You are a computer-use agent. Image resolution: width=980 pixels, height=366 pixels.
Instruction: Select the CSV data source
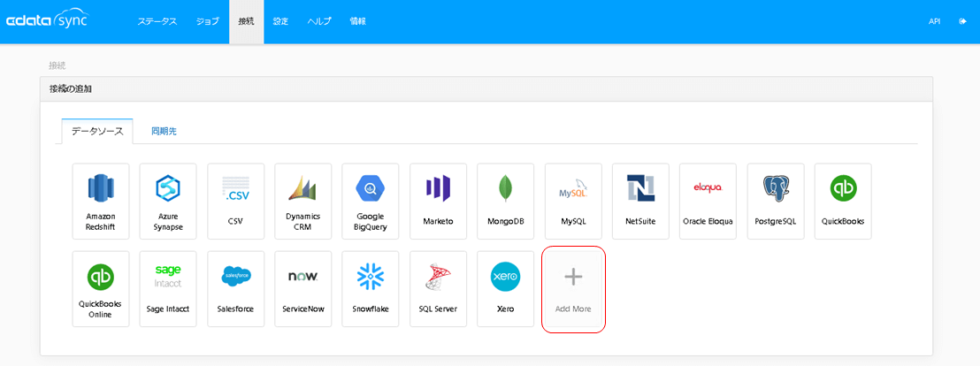[235, 201]
